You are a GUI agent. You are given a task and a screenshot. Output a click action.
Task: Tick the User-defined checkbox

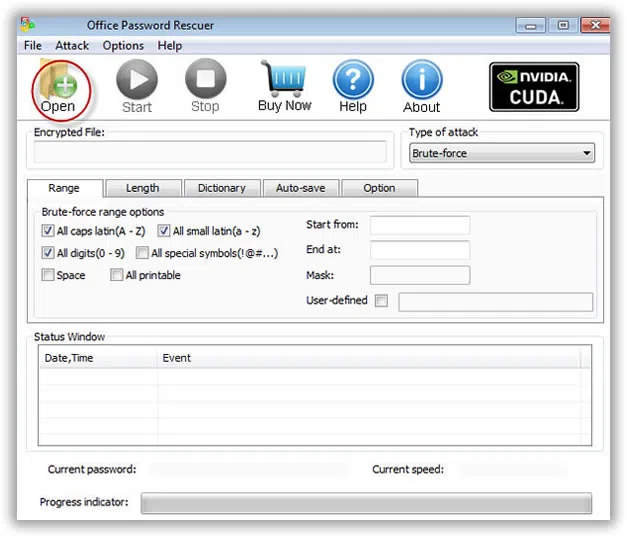click(381, 300)
